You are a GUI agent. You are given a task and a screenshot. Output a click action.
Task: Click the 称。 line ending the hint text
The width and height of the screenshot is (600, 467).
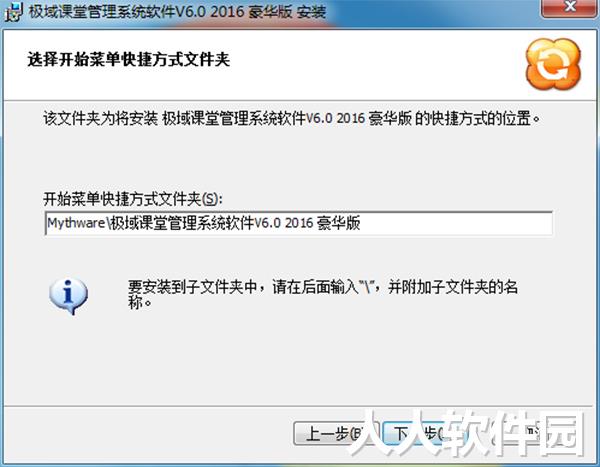point(140,303)
